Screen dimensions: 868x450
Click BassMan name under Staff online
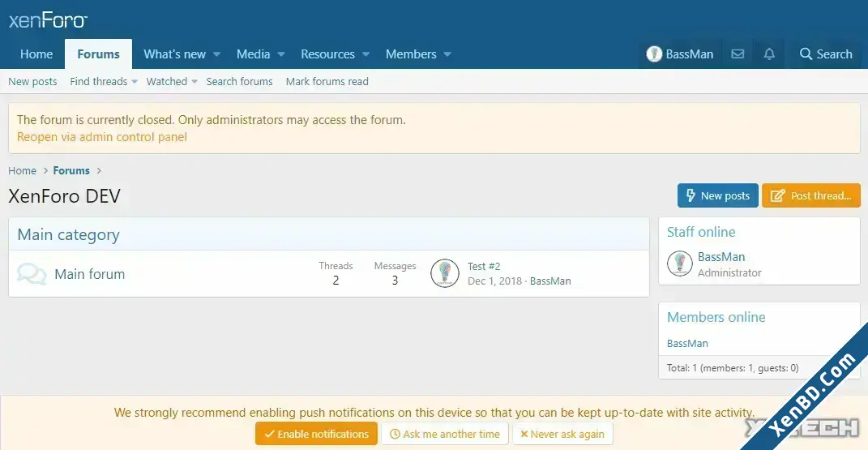(x=721, y=257)
